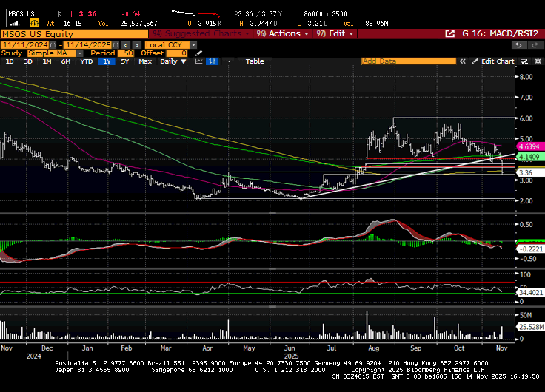Shift date range back with left arrow
545x392 pixels.
pos(126,45)
